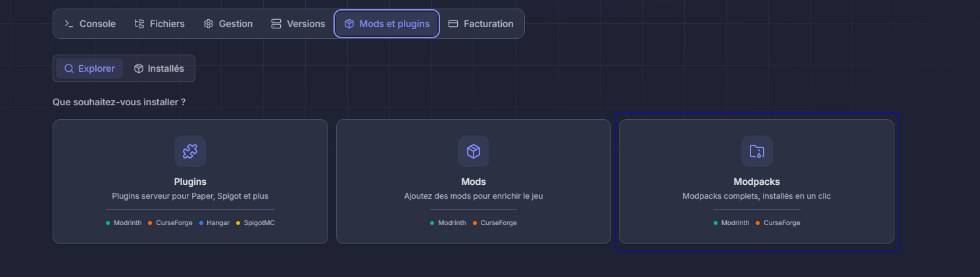Click the Explorer magnifying glass icon
This screenshot has width=980, height=277.
(68, 68)
